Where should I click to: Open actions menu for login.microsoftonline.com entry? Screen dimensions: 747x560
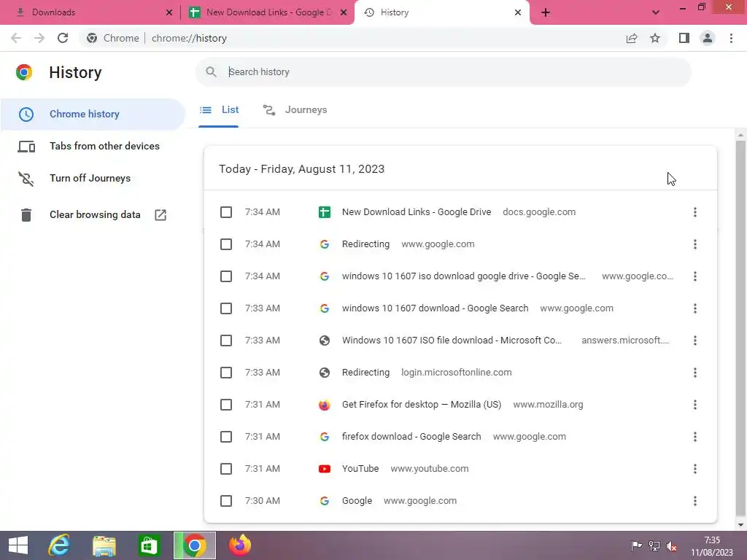click(695, 373)
